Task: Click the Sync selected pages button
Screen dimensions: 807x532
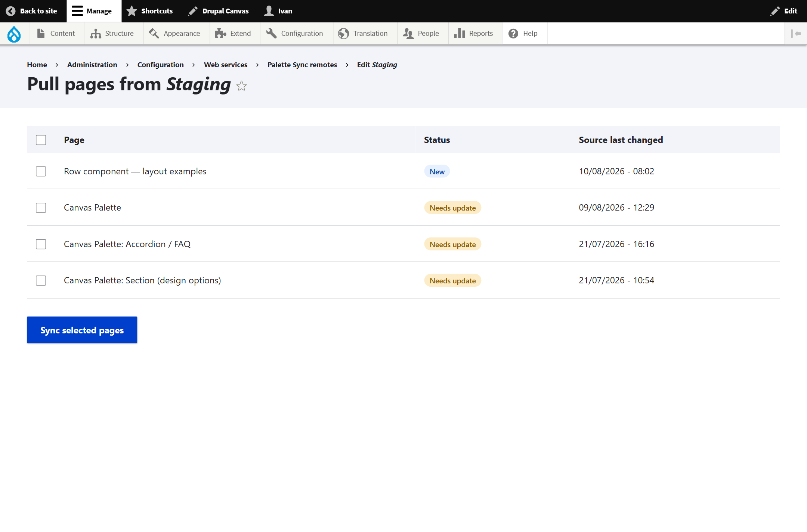Action: [x=82, y=330]
